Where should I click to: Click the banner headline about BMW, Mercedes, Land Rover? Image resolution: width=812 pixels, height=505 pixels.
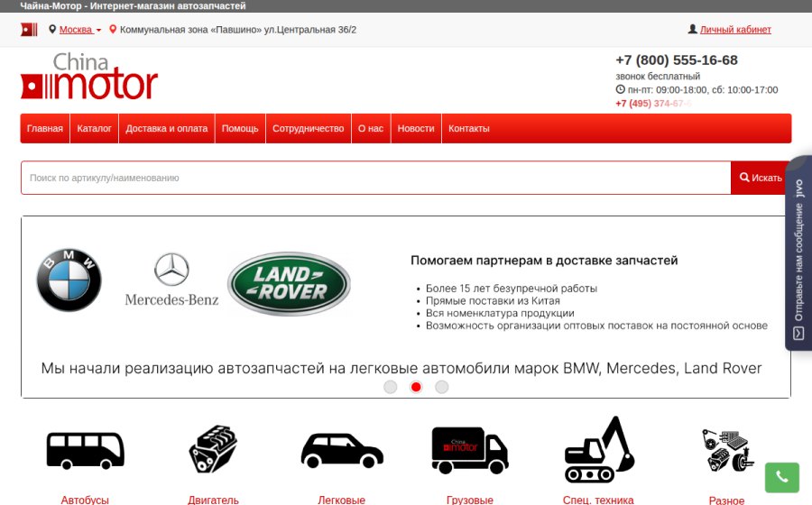pyautogui.click(x=401, y=369)
